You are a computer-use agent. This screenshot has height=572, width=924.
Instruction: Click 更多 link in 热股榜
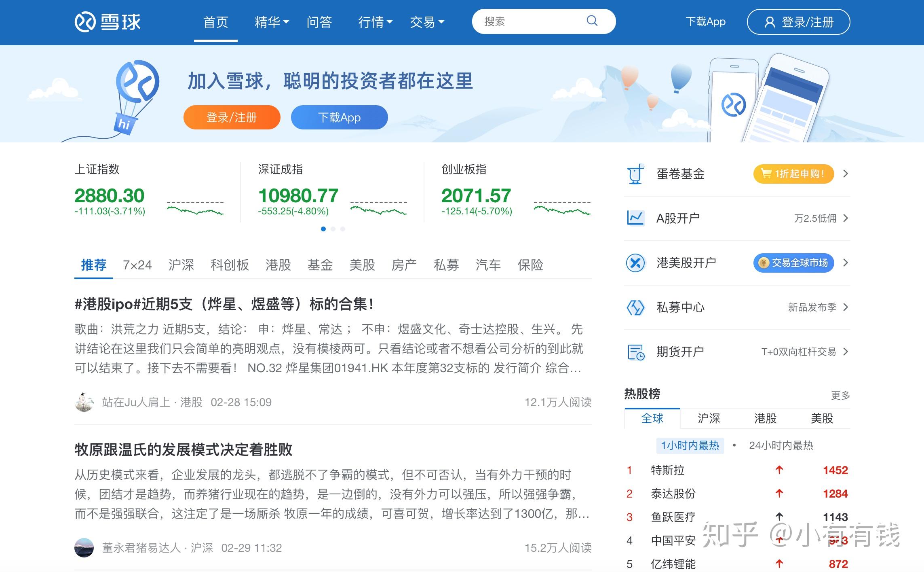pyautogui.click(x=841, y=395)
